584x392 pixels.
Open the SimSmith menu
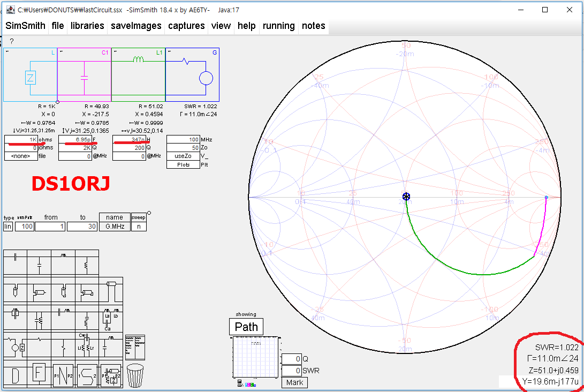coord(25,26)
